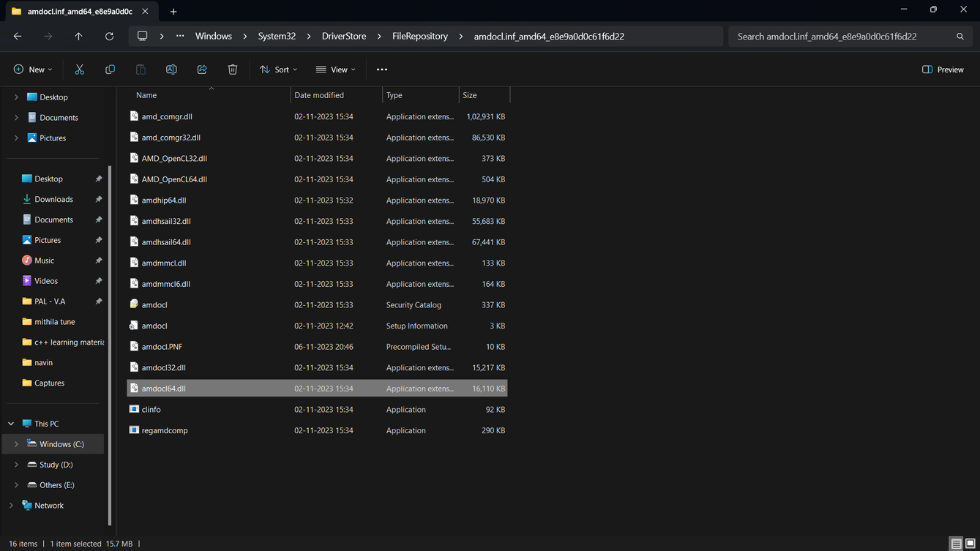Click the navigation pane scrollbar
The height and width of the screenshot is (551, 980).
coord(110,345)
